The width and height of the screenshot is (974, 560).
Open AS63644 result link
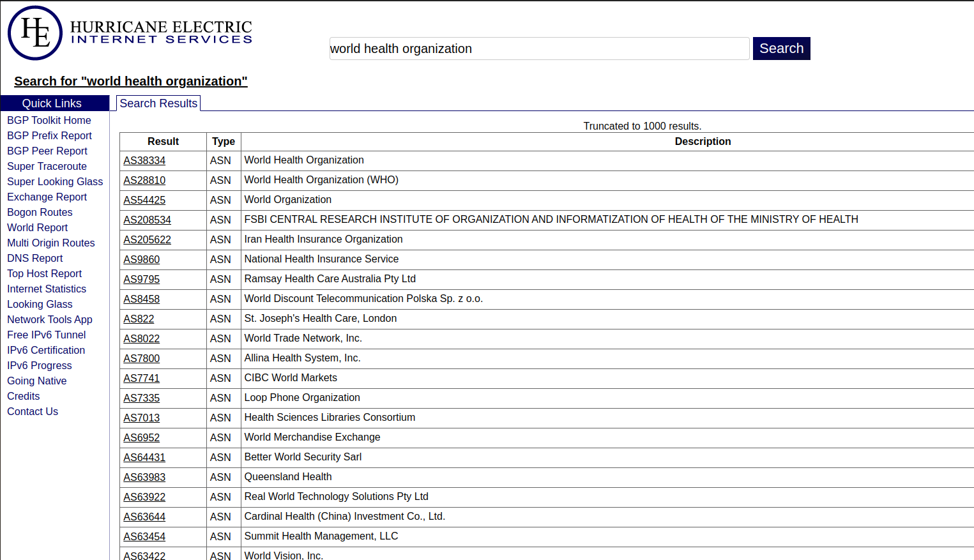pos(144,517)
